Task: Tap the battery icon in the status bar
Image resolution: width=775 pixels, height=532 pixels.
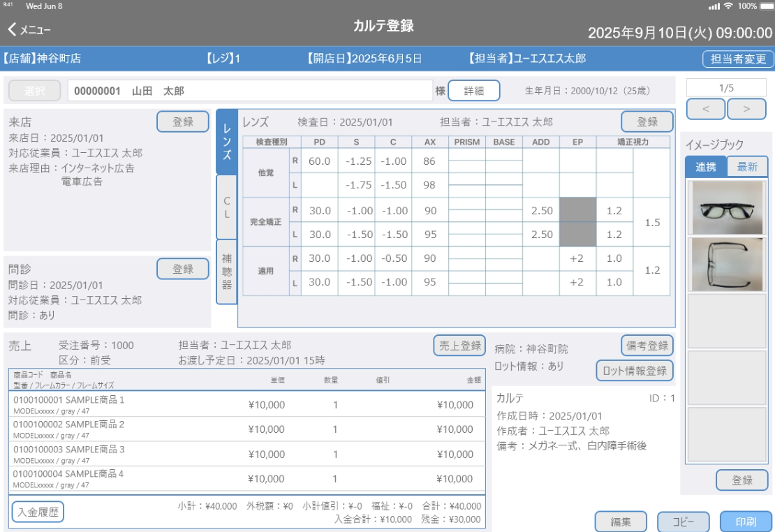Action: pyautogui.click(x=765, y=6)
